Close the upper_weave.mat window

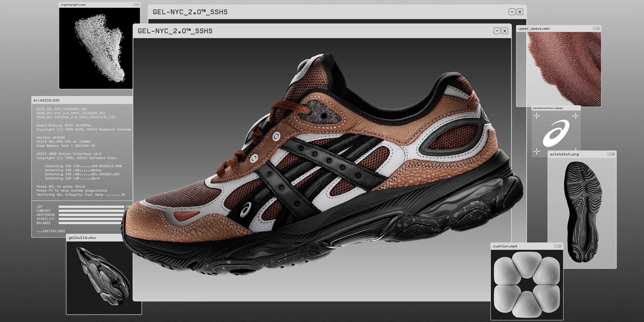(x=598, y=28)
